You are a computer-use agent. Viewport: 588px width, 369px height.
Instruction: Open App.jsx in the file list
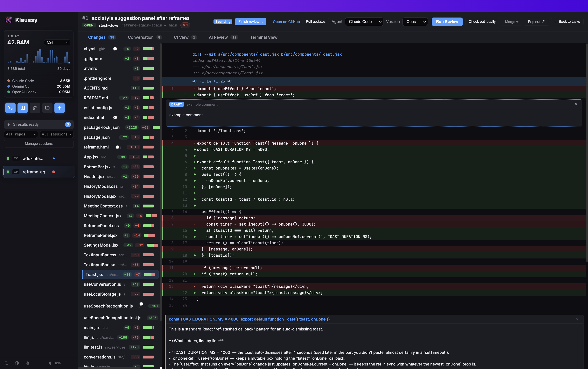coord(120,157)
